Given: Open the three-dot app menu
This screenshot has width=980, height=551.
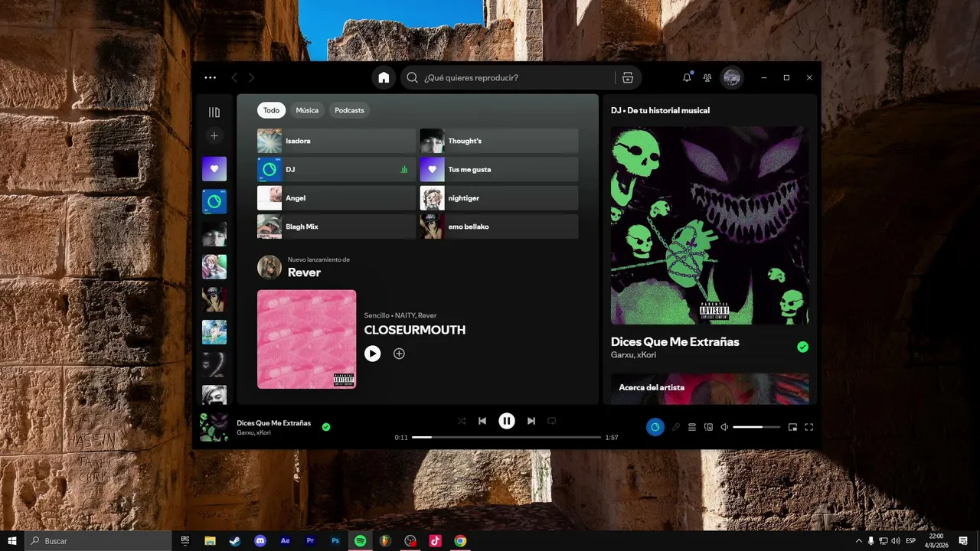Looking at the screenshot, I should pyautogui.click(x=211, y=77).
